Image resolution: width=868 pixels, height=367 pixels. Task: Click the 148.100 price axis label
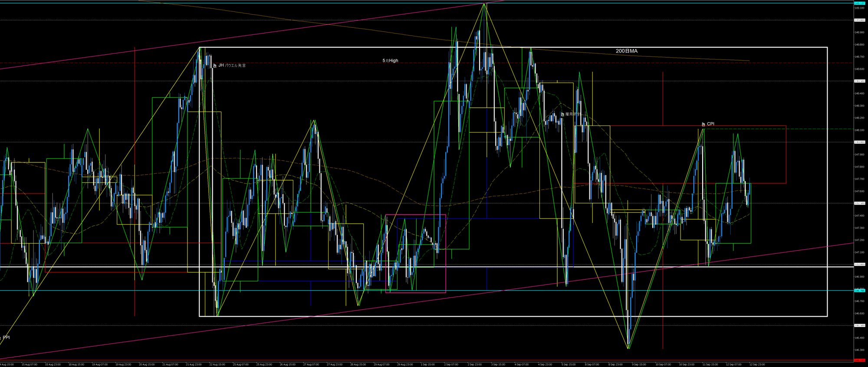tap(859, 130)
